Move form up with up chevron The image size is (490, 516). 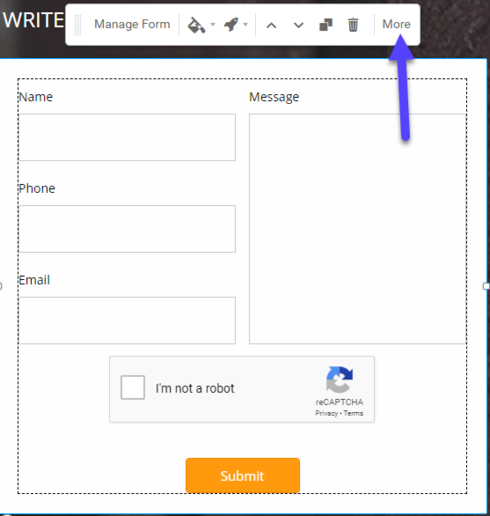tap(271, 25)
